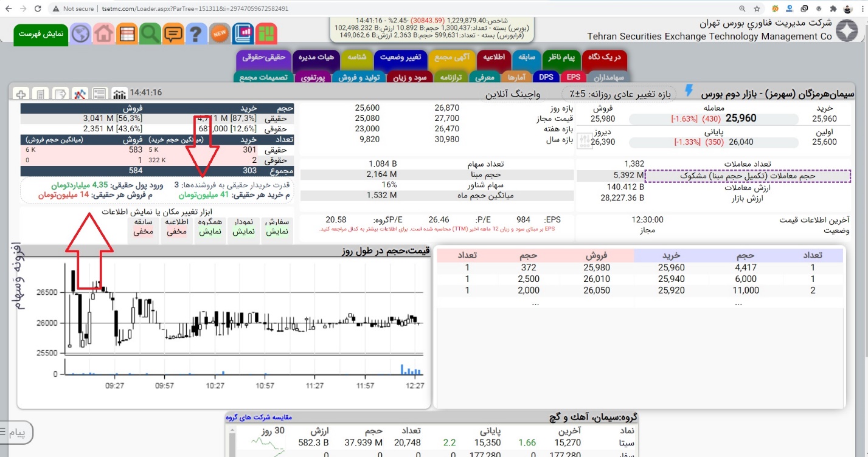The height and width of the screenshot is (457, 868).
Task: Open the DPS tab
Action: pyautogui.click(x=546, y=77)
